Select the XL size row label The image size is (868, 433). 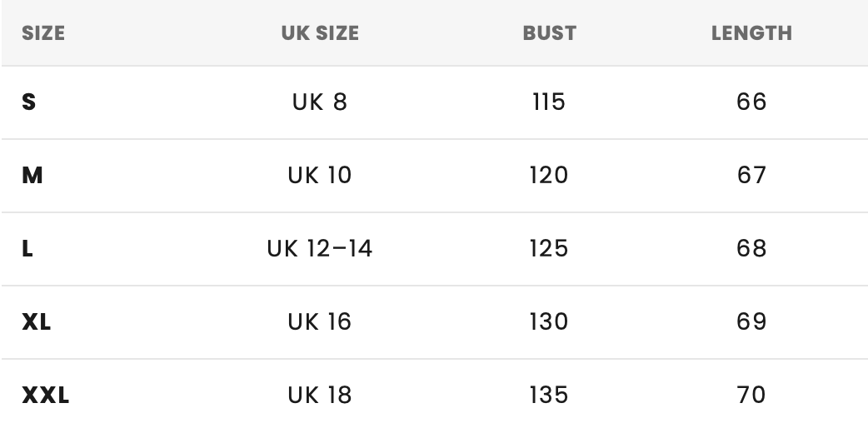[36, 321]
